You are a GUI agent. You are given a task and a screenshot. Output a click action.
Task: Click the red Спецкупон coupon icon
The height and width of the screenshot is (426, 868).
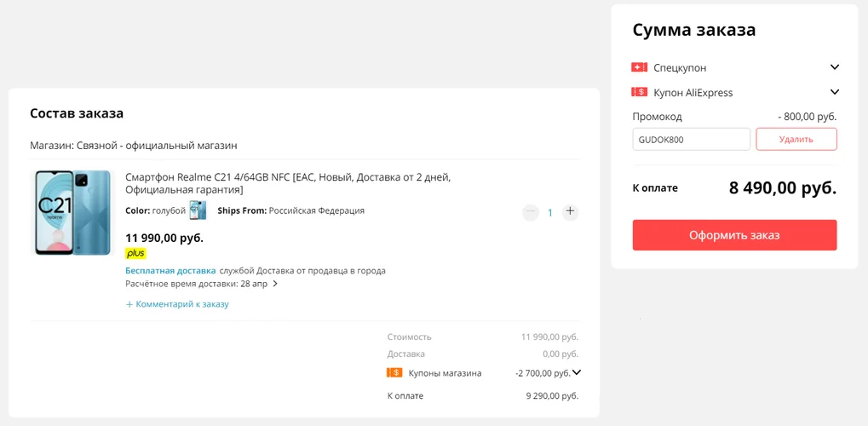tap(639, 67)
